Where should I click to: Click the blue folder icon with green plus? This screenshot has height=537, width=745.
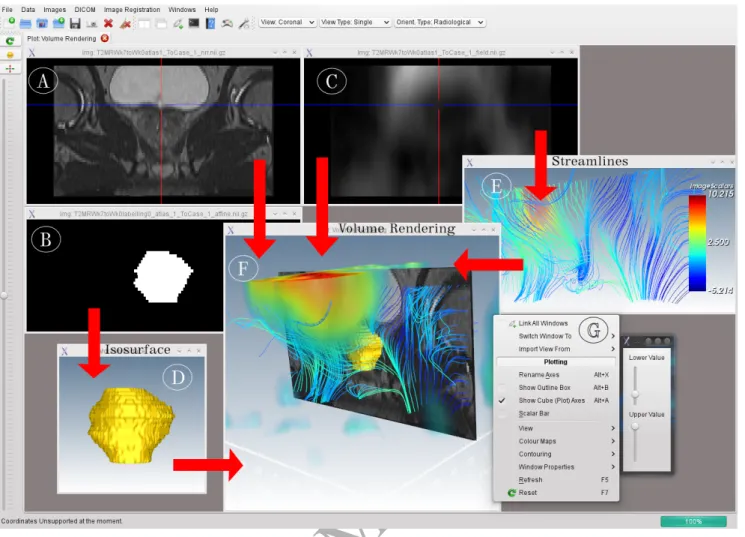click(59, 23)
